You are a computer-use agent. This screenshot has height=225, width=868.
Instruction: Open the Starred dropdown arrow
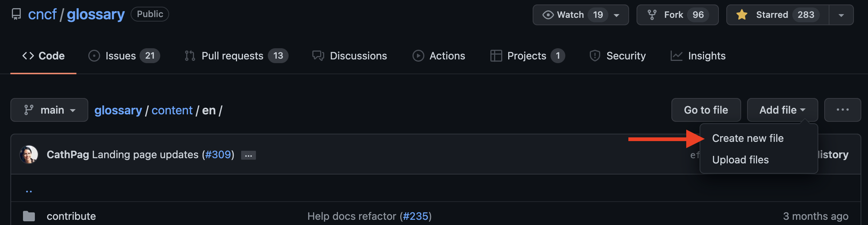(841, 15)
